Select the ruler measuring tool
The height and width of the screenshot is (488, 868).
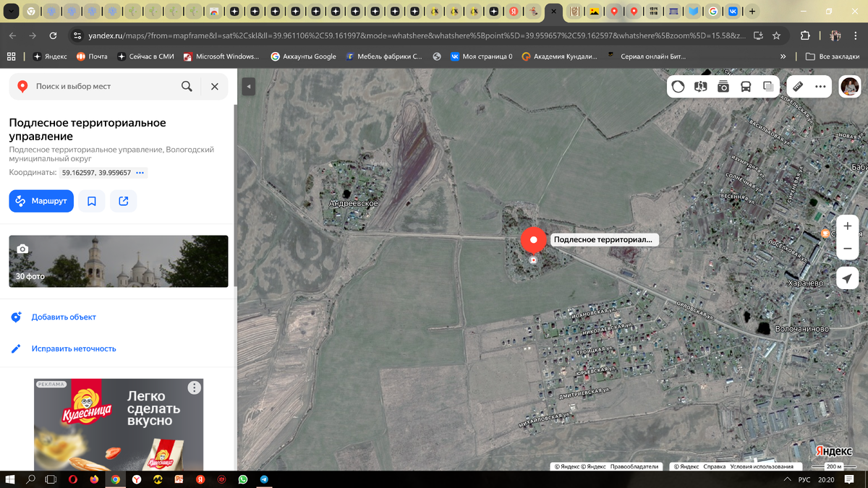[798, 87]
